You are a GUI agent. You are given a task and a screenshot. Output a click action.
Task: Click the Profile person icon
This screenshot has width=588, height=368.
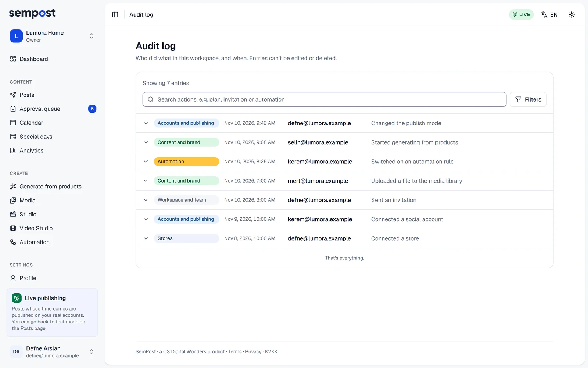click(x=13, y=278)
